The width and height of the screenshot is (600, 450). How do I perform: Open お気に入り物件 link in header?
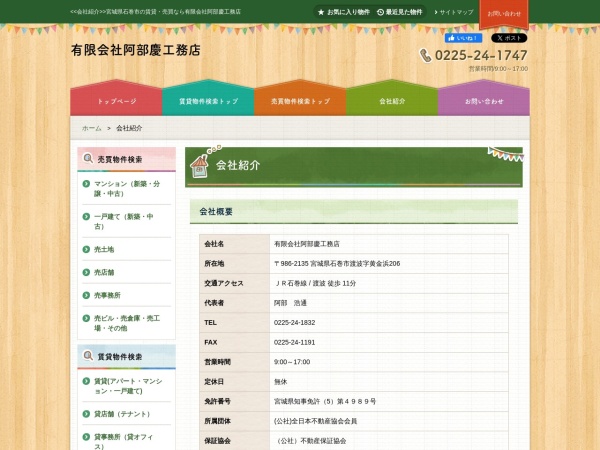(348, 12)
